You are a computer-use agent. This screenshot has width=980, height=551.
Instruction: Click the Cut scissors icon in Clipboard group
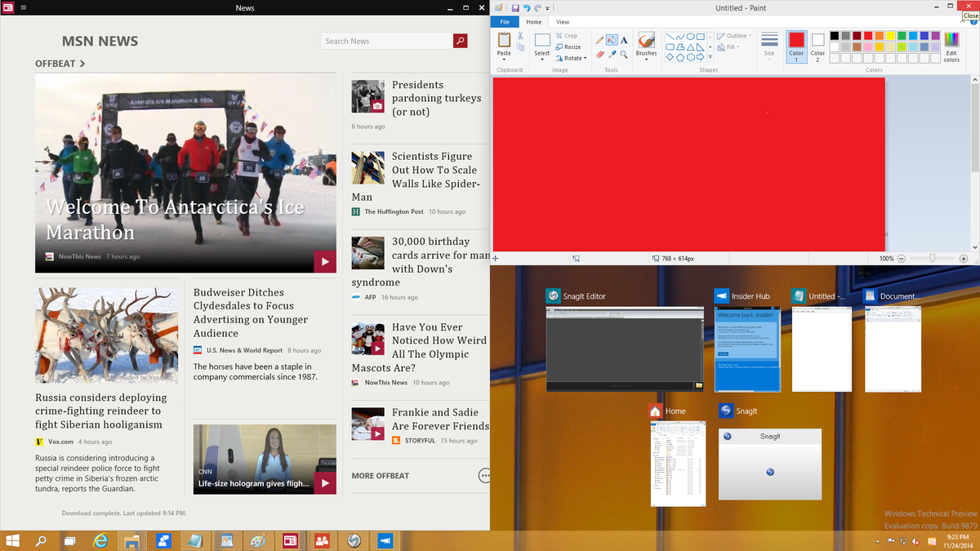coord(521,36)
